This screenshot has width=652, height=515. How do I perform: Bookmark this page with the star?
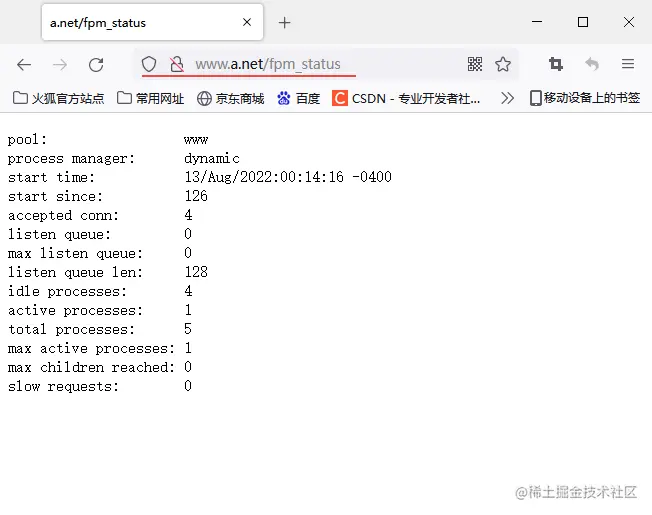click(x=503, y=64)
